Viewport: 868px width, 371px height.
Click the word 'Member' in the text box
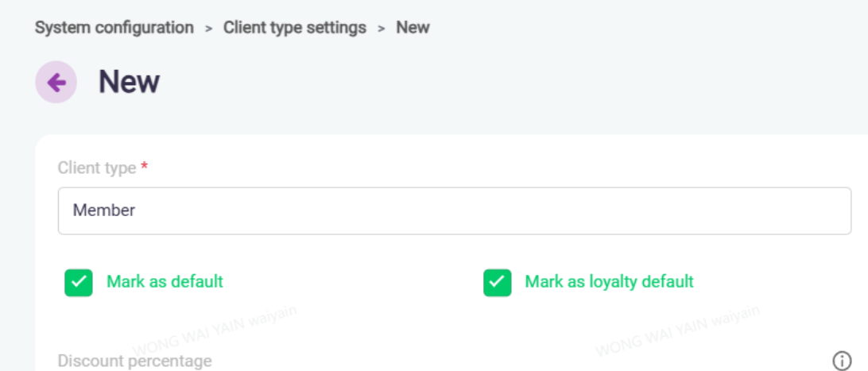tap(104, 211)
